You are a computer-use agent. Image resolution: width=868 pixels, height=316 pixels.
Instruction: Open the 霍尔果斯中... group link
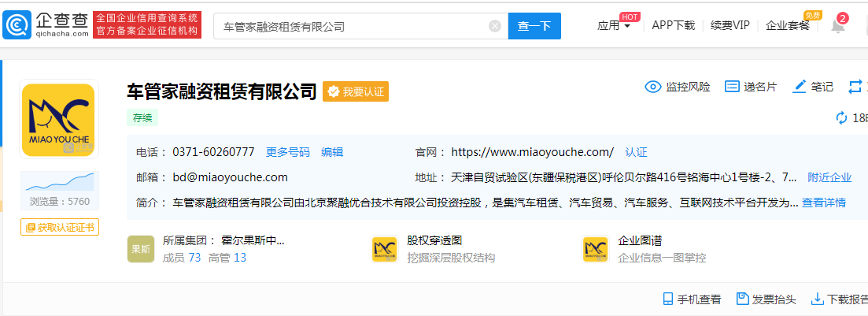pyautogui.click(x=253, y=240)
